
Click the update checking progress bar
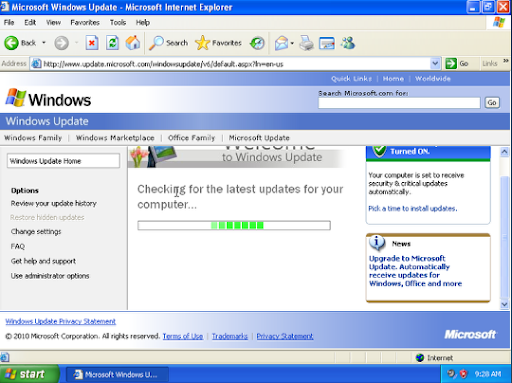click(x=234, y=225)
